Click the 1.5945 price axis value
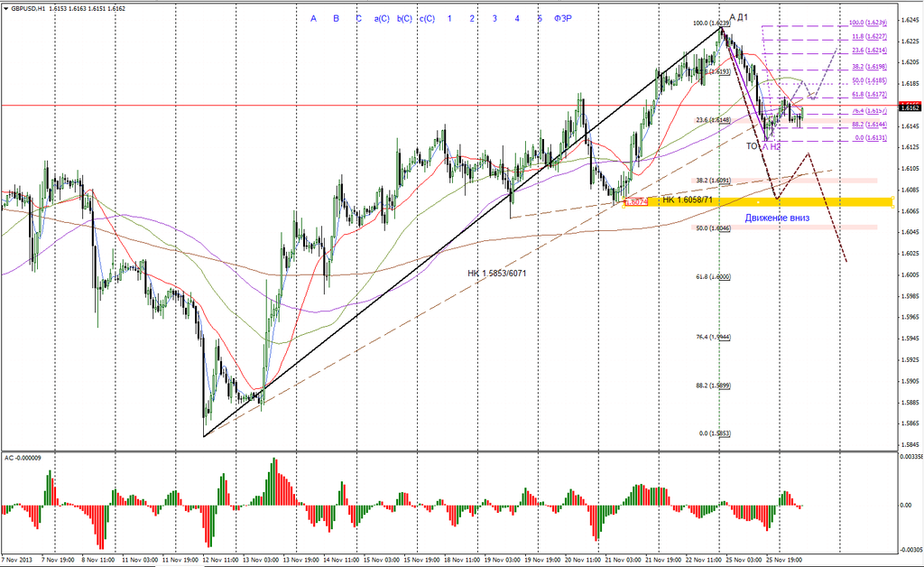 pyautogui.click(x=910, y=339)
